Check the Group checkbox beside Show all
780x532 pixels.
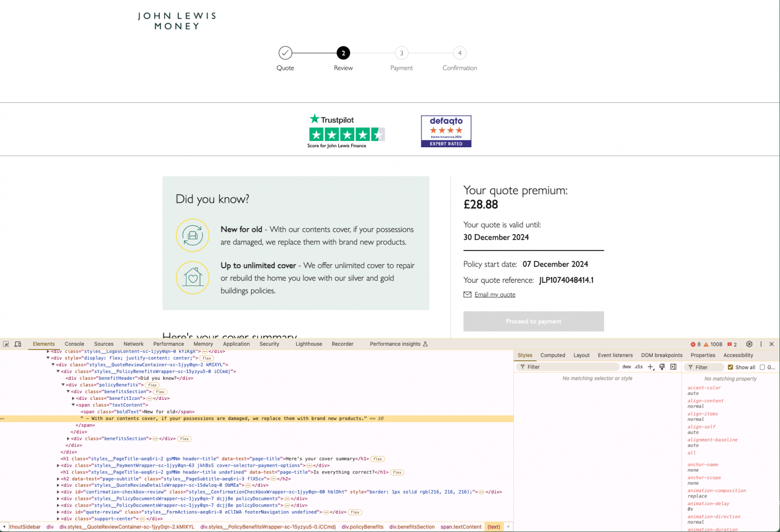762,367
